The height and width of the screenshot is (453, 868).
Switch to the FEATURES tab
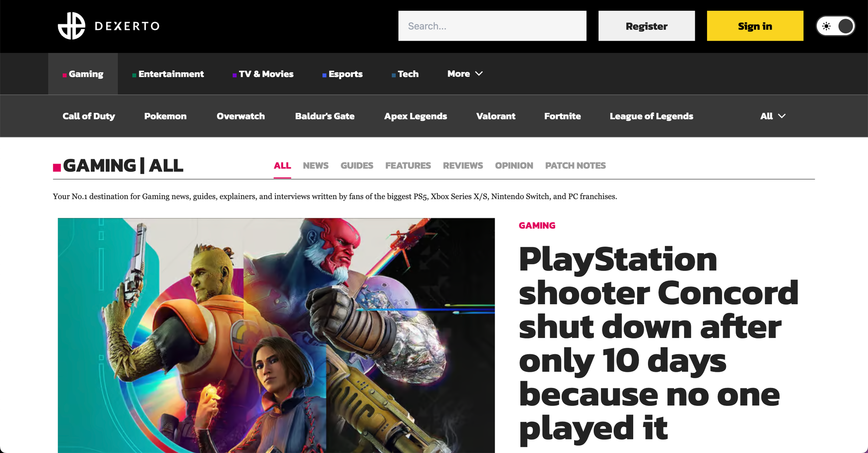(408, 165)
